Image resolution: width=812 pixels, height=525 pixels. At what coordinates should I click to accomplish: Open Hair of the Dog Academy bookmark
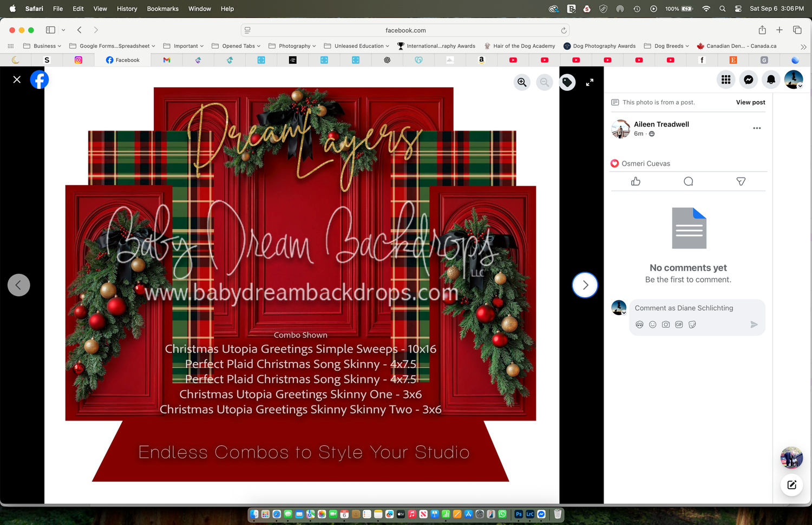click(x=520, y=46)
